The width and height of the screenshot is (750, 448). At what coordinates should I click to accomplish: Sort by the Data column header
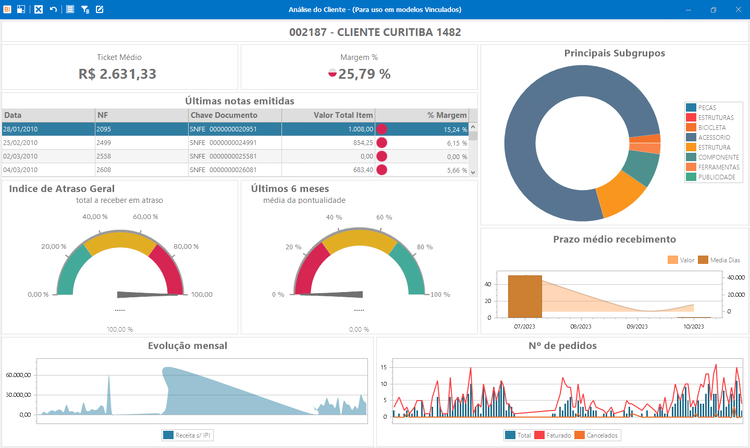[x=48, y=115]
